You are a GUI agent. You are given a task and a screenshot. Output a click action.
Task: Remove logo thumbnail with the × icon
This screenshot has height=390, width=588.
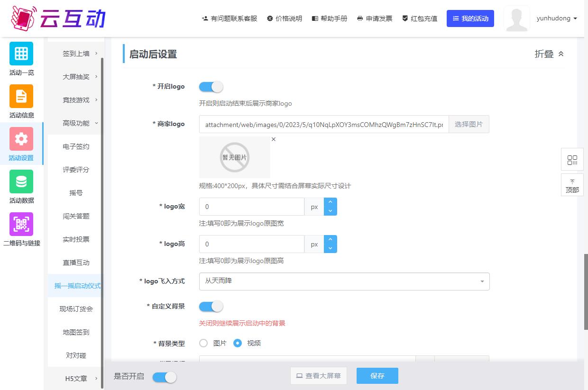point(274,139)
